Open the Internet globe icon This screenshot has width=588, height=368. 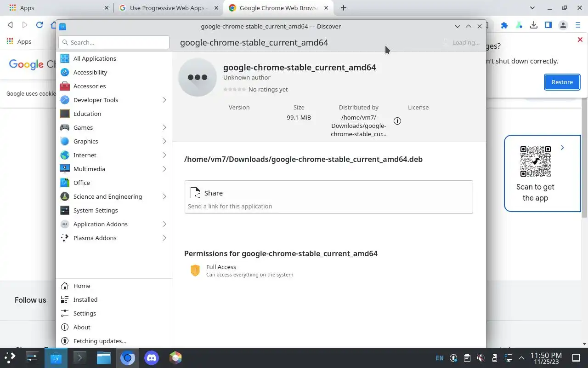coord(65,155)
